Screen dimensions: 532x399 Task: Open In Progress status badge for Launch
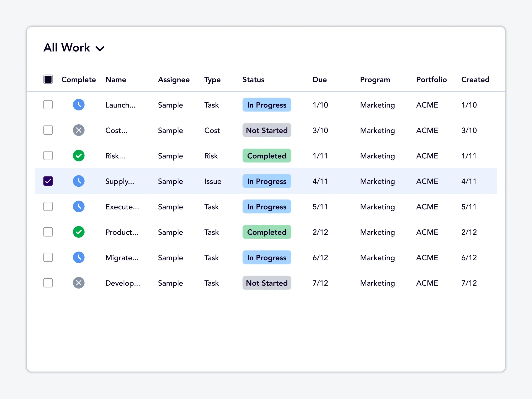coord(267,105)
